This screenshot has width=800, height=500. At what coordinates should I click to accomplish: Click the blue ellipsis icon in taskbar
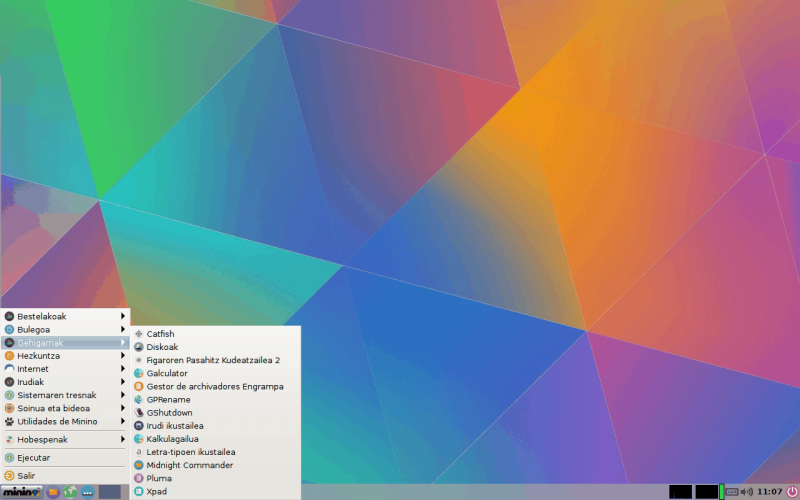[x=87, y=492]
